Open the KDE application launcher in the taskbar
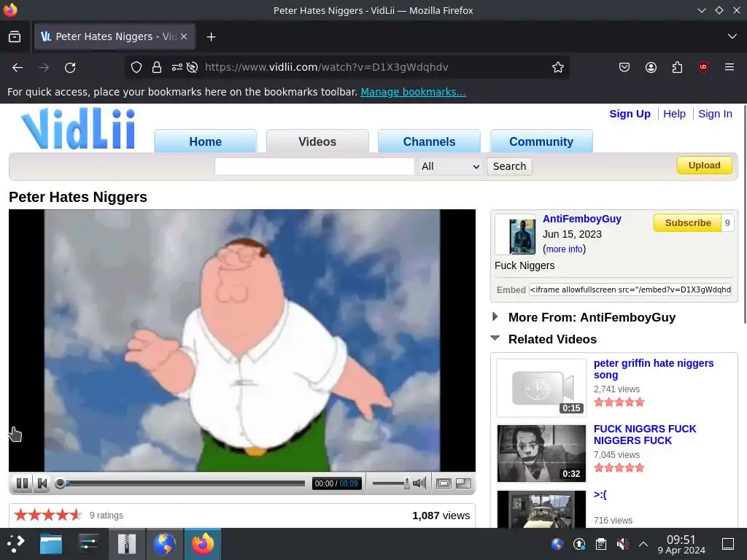 (x=15, y=543)
